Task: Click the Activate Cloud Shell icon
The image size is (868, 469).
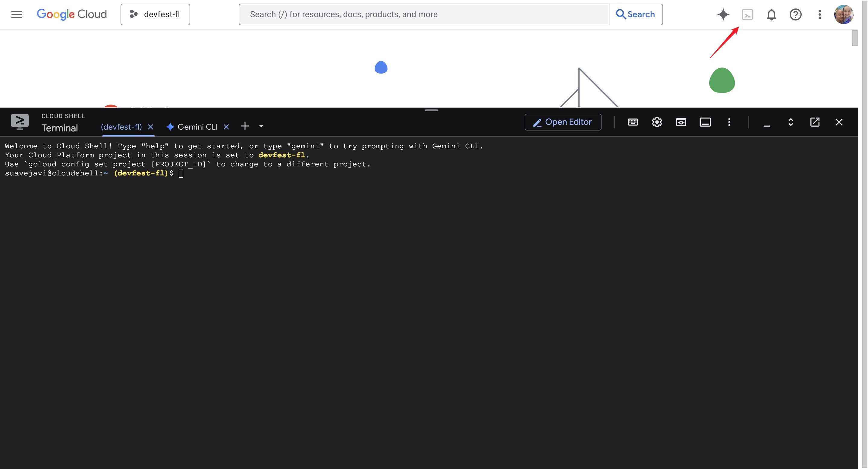Action: click(747, 14)
